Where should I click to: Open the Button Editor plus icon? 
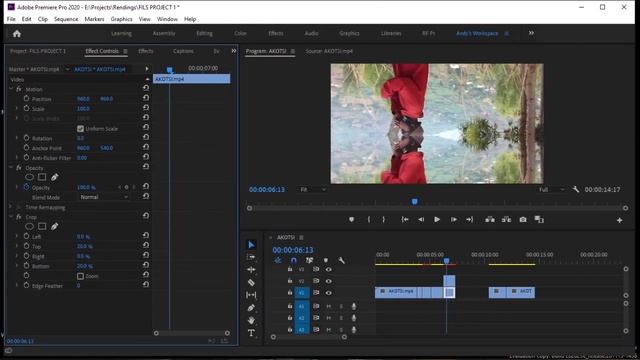[x=620, y=220]
